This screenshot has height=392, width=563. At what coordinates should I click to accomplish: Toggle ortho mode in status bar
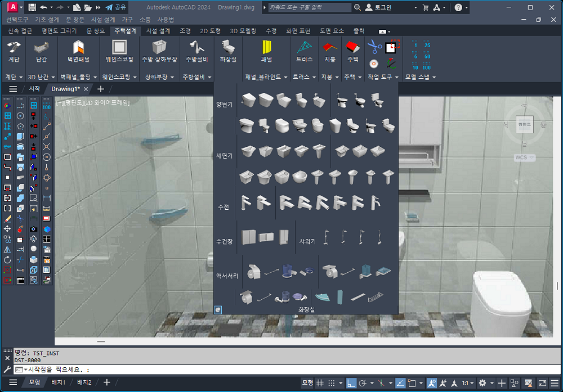pos(351,383)
